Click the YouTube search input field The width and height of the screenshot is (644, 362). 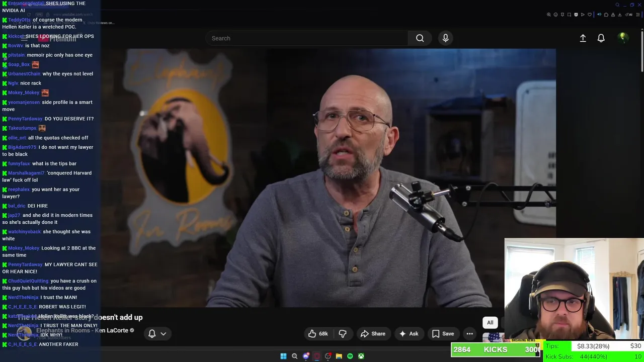click(x=307, y=38)
